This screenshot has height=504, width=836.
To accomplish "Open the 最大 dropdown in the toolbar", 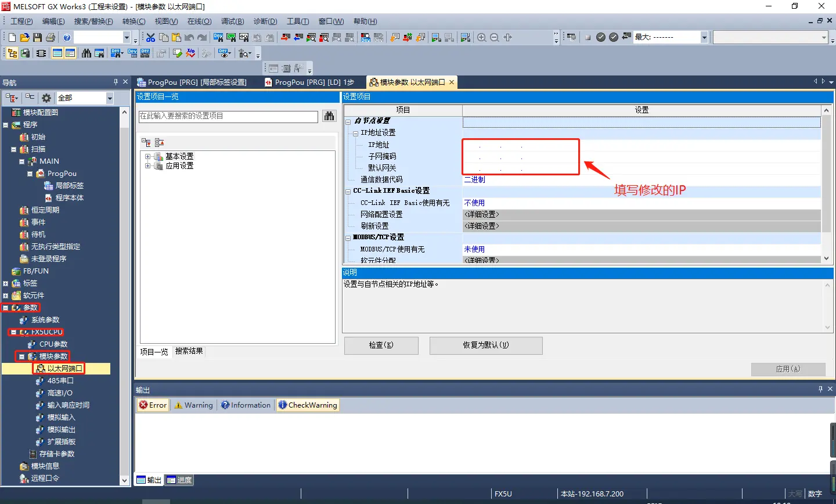I will point(704,37).
